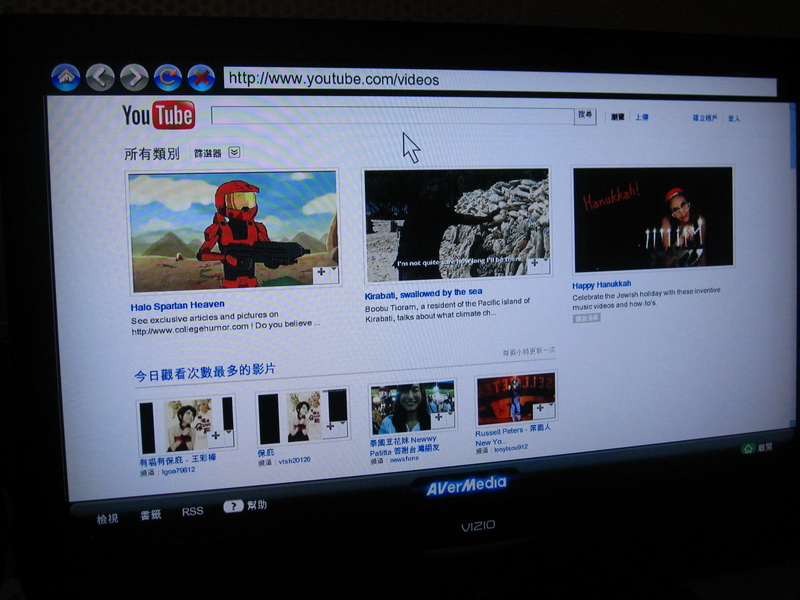This screenshot has width=800, height=600.
Task: Open the 檢視 view menu
Action: [107, 519]
